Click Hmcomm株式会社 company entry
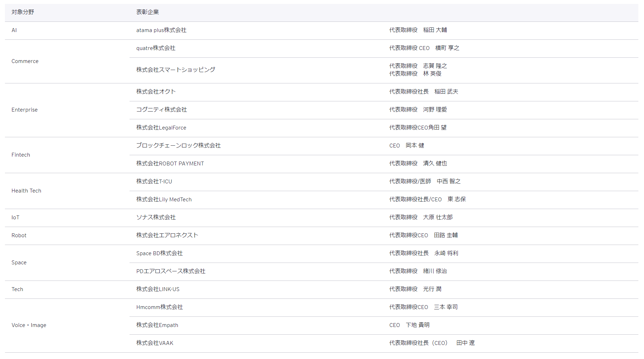This screenshot has height=359, width=644. 159,307
